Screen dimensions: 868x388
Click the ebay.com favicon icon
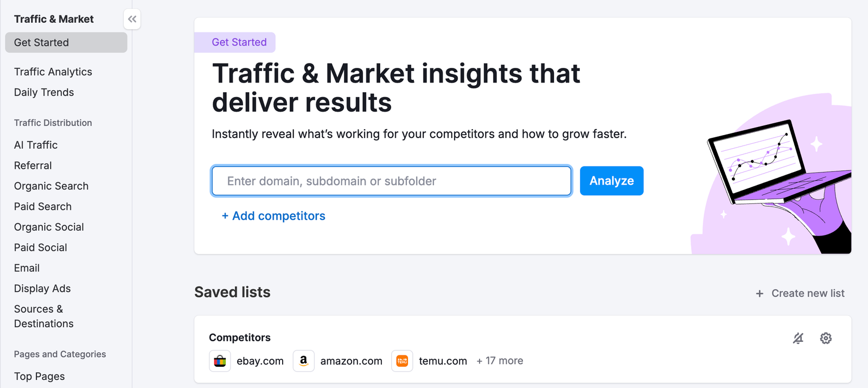pos(220,361)
